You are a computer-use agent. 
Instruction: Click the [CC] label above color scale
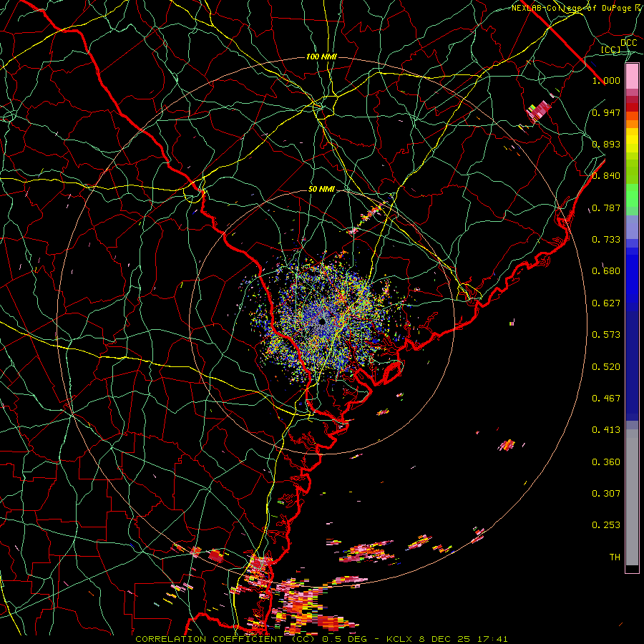611,50
